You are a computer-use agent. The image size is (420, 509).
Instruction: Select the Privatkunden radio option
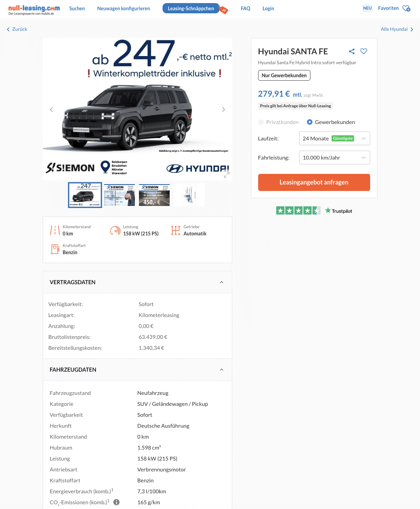point(261,122)
